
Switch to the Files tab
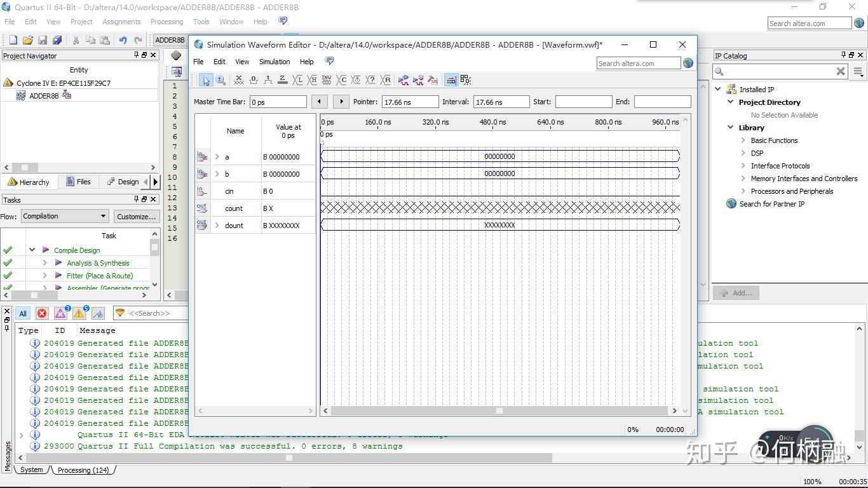[78, 182]
